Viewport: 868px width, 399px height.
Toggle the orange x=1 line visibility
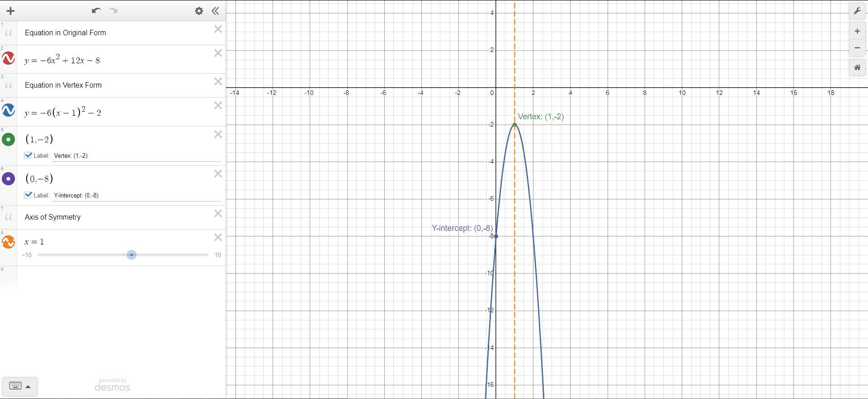[9, 242]
